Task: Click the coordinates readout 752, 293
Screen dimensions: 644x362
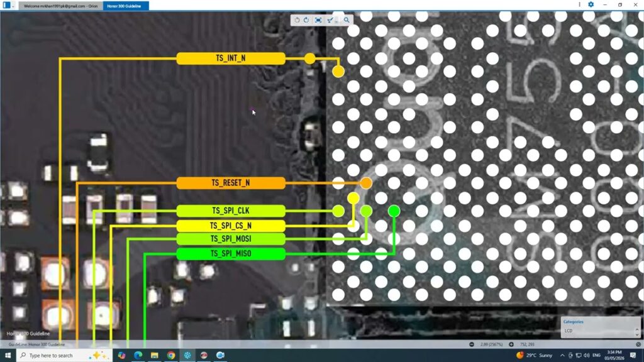Action: [527, 345]
